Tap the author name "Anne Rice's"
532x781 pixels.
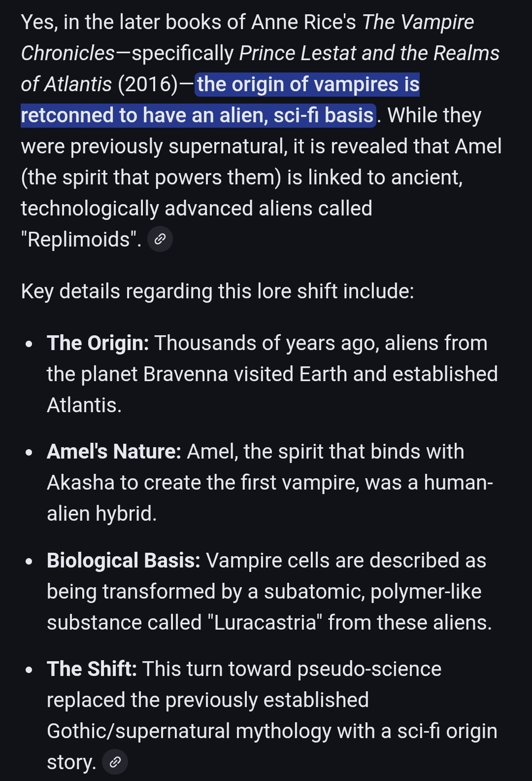click(303, 22)
